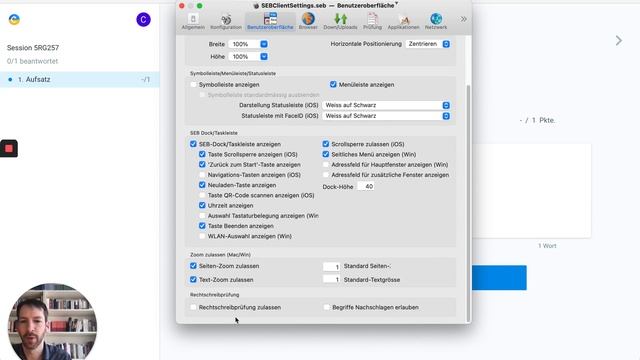Toggle Seitliches Menü anzeigen (Win)
The height and width of the screenshot is (360, 640).
point(326,154)
